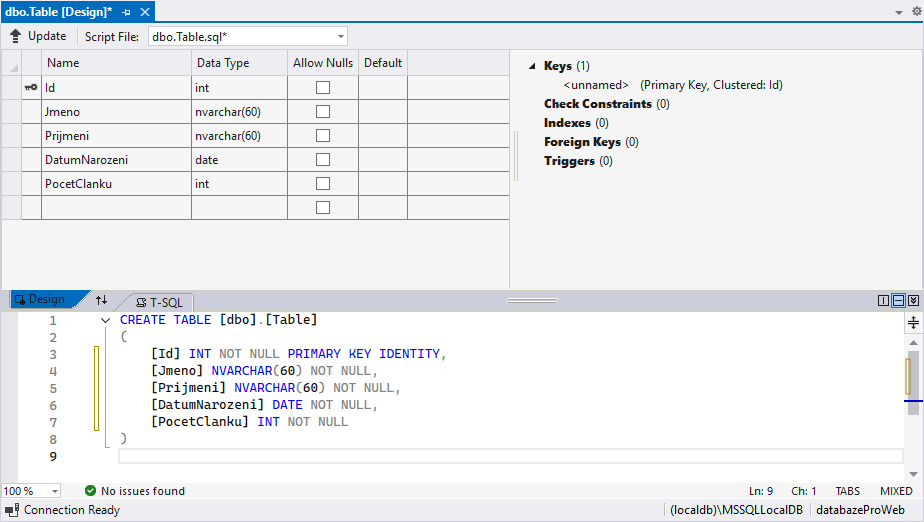Image resolution: width=924 pixels, height=522 pixels.
Task: Click the primary key icon on the Id row
Action: [31, 88]
